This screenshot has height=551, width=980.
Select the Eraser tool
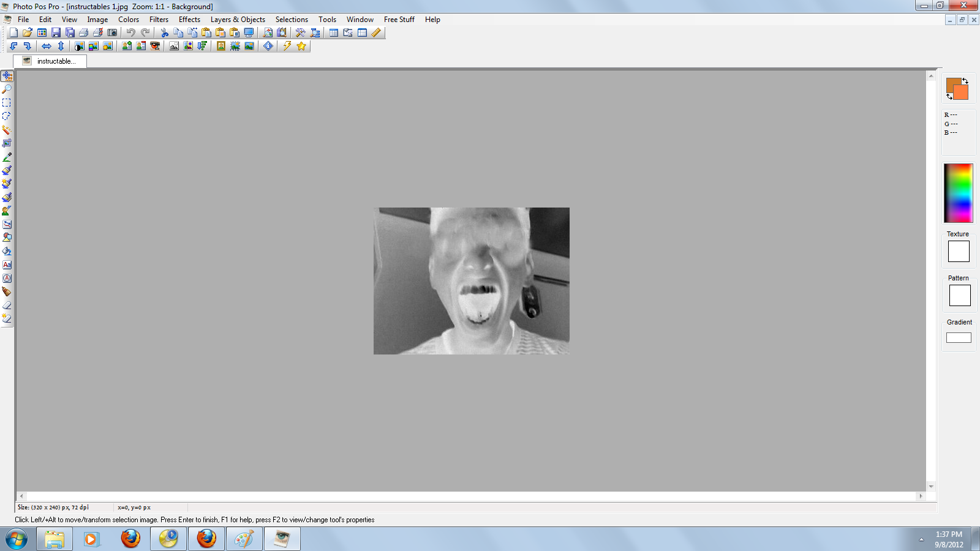coord(7,305)
